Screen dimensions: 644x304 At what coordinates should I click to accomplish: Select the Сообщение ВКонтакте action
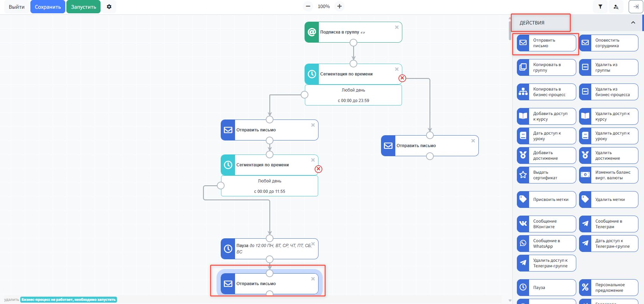pos(546,224)
